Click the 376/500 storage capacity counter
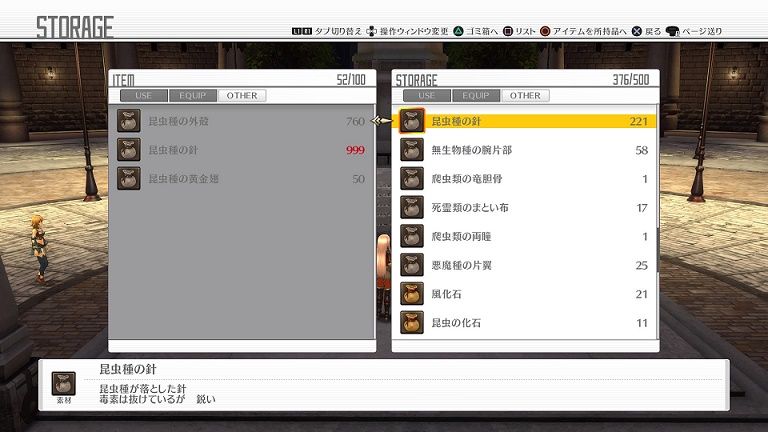 pyautogui.click(x=631, y=79)
